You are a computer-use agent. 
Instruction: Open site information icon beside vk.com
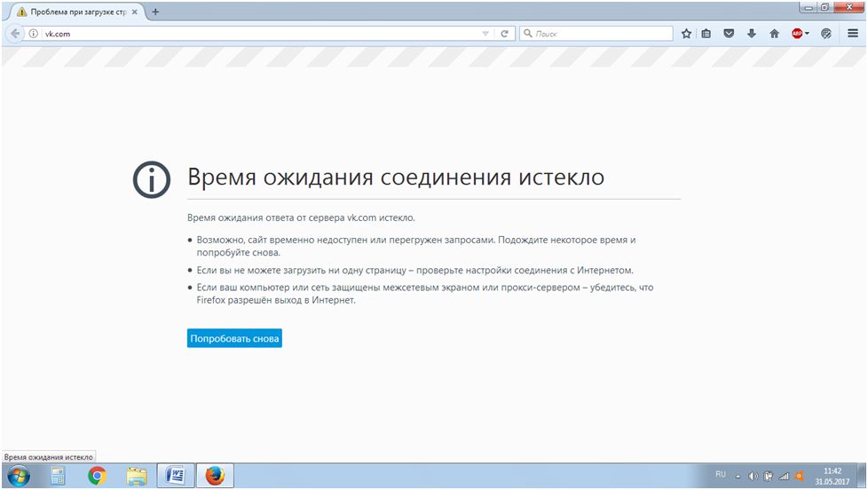click(x=33, y=34)
